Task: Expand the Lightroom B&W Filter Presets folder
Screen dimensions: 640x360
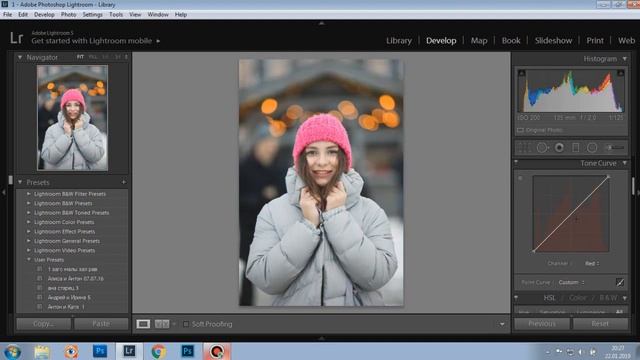Action: [29, 194]
